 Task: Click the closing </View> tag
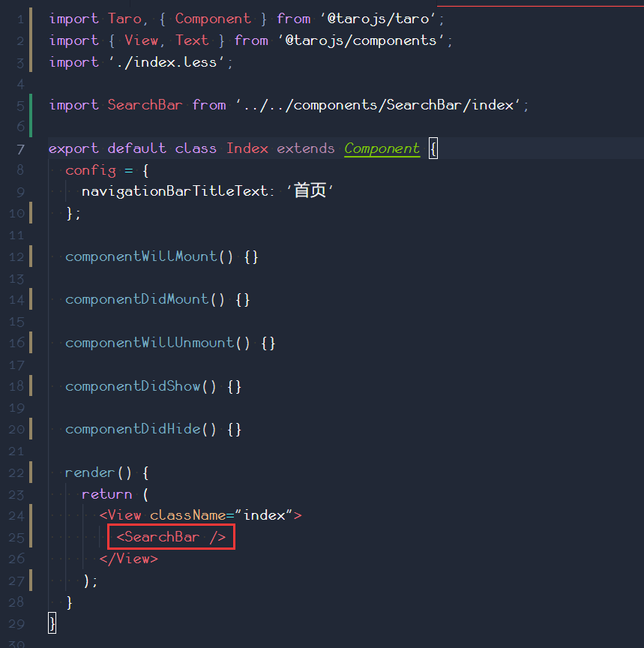click(x=128, y=559)
